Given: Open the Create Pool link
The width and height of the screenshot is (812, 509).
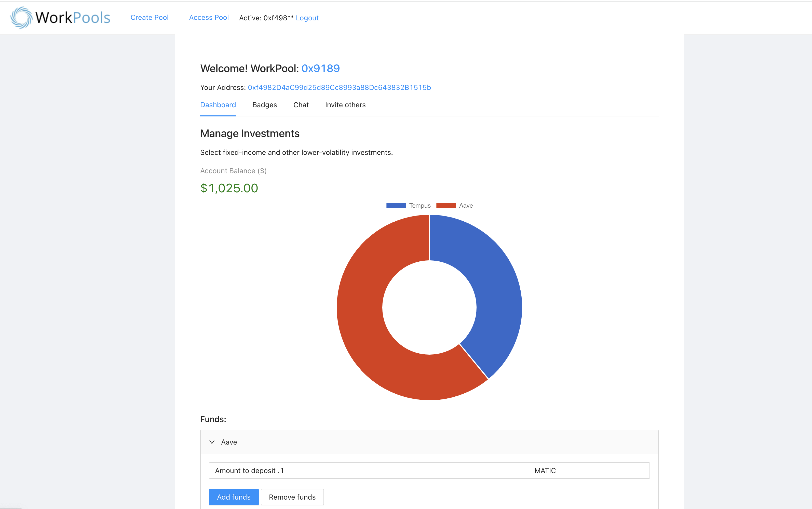Looking at the screenshot, I should pyautogui.click(x=150, y=18).
